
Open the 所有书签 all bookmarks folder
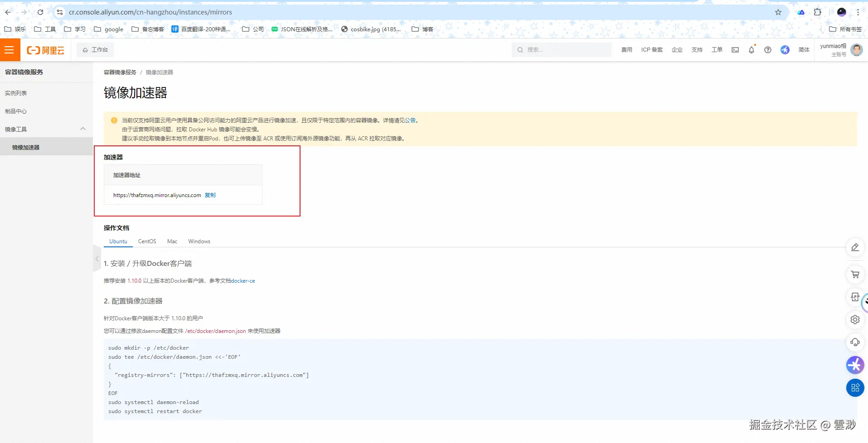click(x=845, y=29)
